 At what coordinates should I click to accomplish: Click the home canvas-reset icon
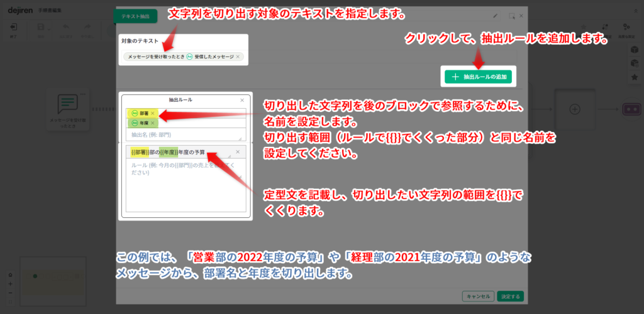[x=10, y=275]
